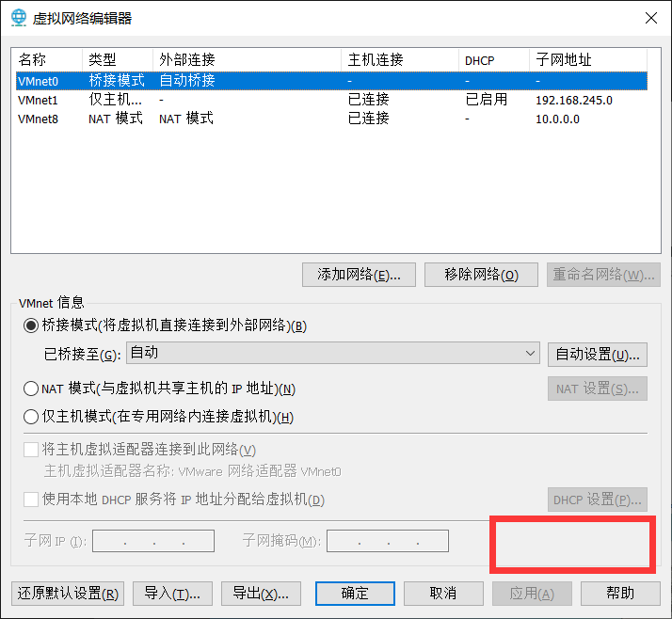The image size is (672, 619).
Task: Click the 导出(X)... button
Action: click(x=261, y=594)
